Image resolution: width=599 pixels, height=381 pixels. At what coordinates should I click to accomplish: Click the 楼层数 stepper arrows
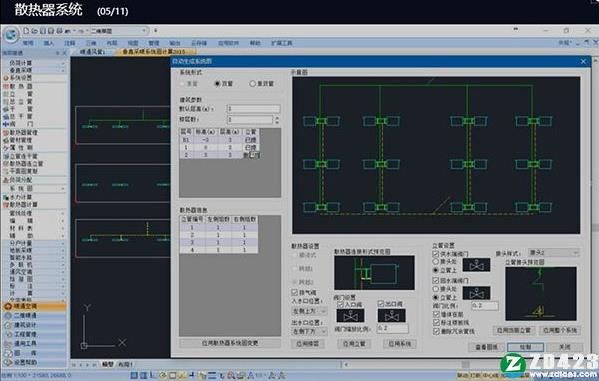(277, 120)
